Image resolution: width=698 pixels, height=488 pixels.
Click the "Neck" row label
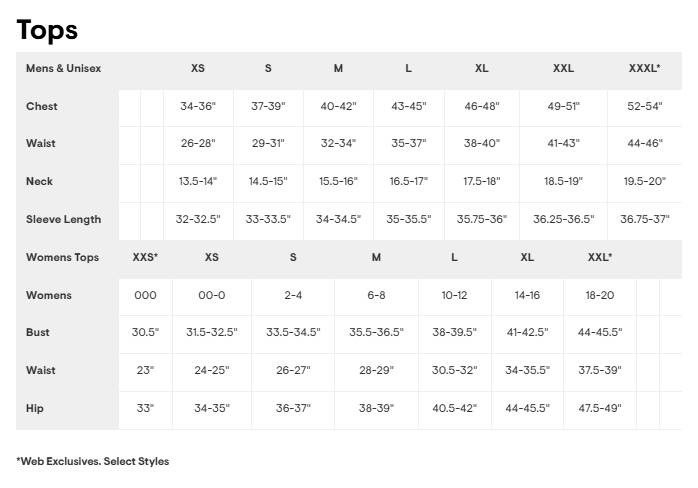(40, 181)
